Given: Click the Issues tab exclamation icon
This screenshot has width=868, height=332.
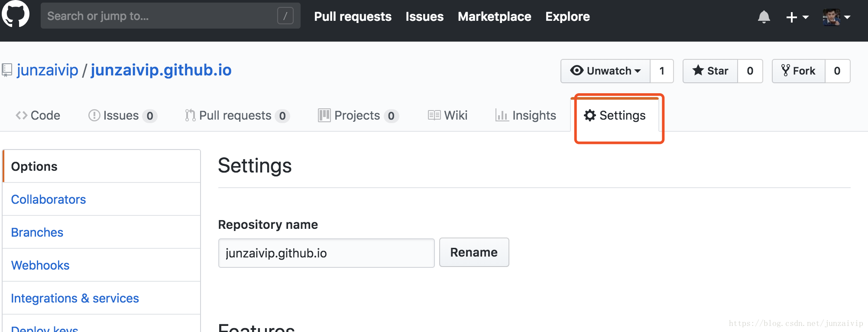Looking at the screenshot, I should (94, 115).
